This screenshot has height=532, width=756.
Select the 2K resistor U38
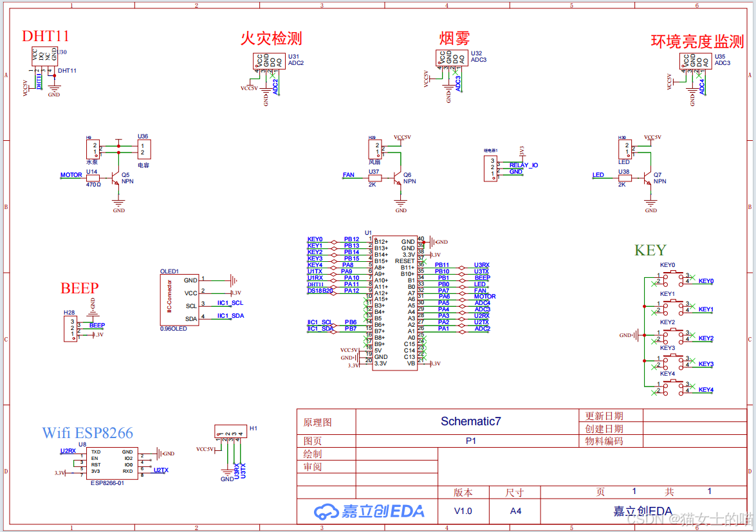tap(625, 178)
